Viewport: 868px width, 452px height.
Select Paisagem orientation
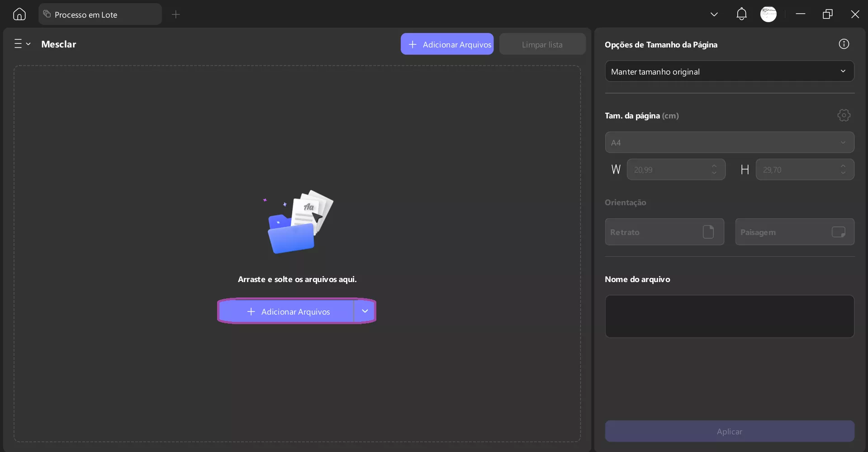[x=794, y=232]
